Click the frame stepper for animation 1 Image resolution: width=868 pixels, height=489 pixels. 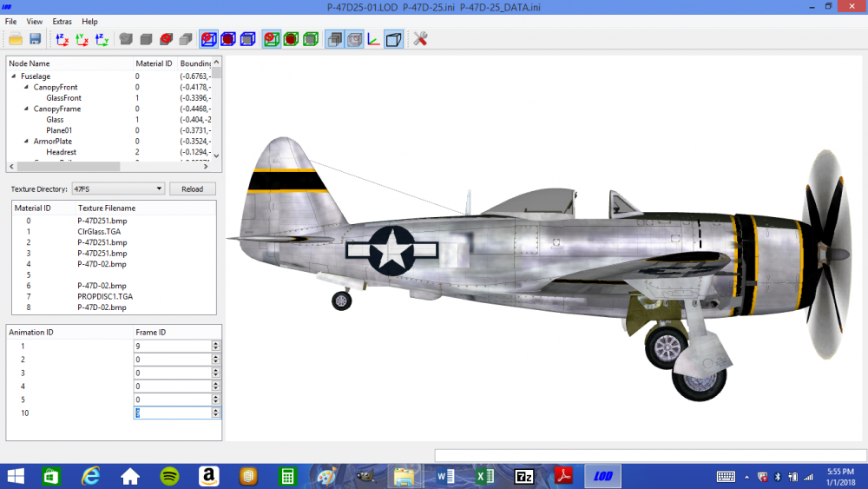pyautogui.click(x=216, y=346)
